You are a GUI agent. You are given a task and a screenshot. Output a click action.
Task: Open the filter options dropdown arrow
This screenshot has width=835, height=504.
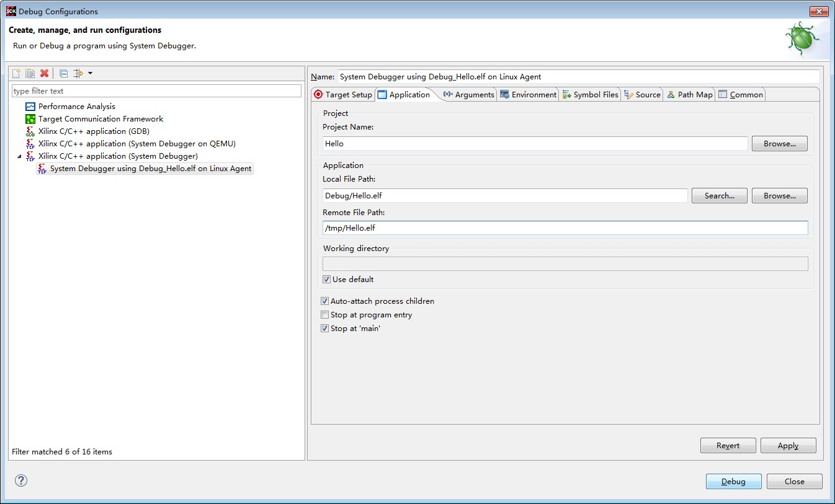pos(90,74)
